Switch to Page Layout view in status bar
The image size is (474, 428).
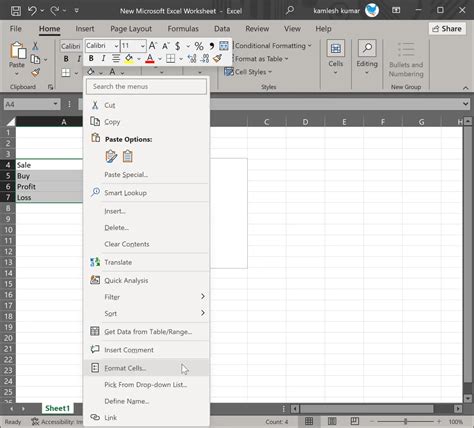point(332,421)
